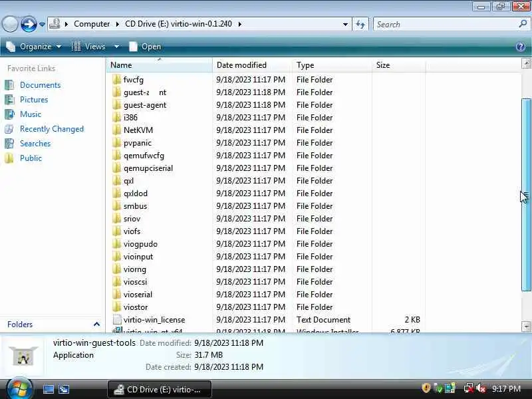Select CD Drive (E:) taskbar button
This screenshot has height=399, width=532.
pos(160,389)
